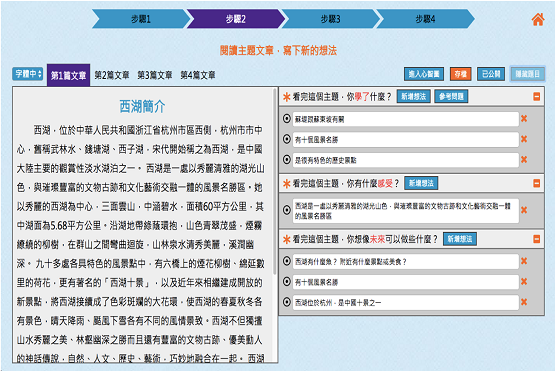Select the radio marker beside '西湖有什麼魚？'
The image size is (555, 371).
coord(287,261)
